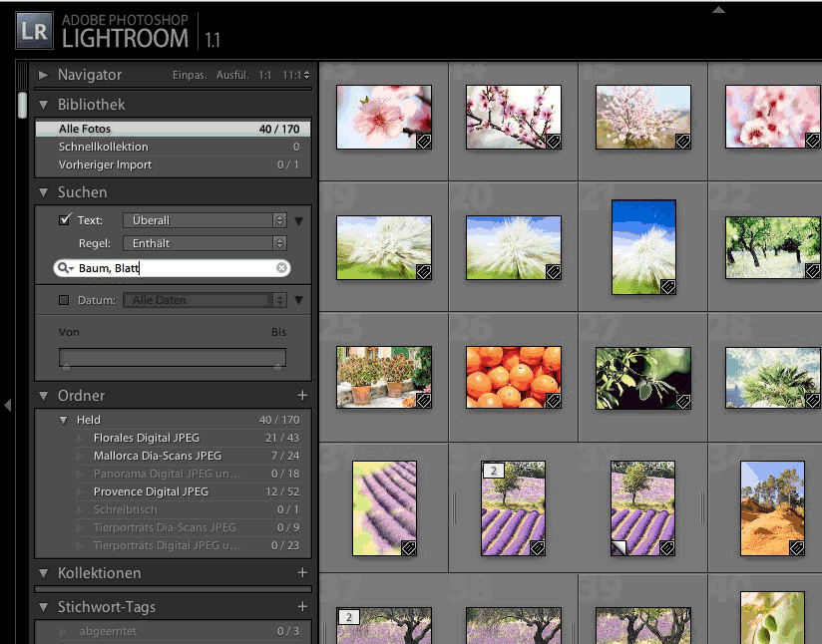Expand the Navigator panel
The height and width of the screenshot is (644, 822).
tap(43, 75)
